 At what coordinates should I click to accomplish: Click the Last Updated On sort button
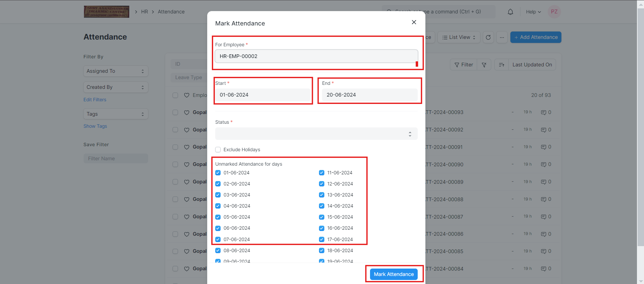coord(532,65)
